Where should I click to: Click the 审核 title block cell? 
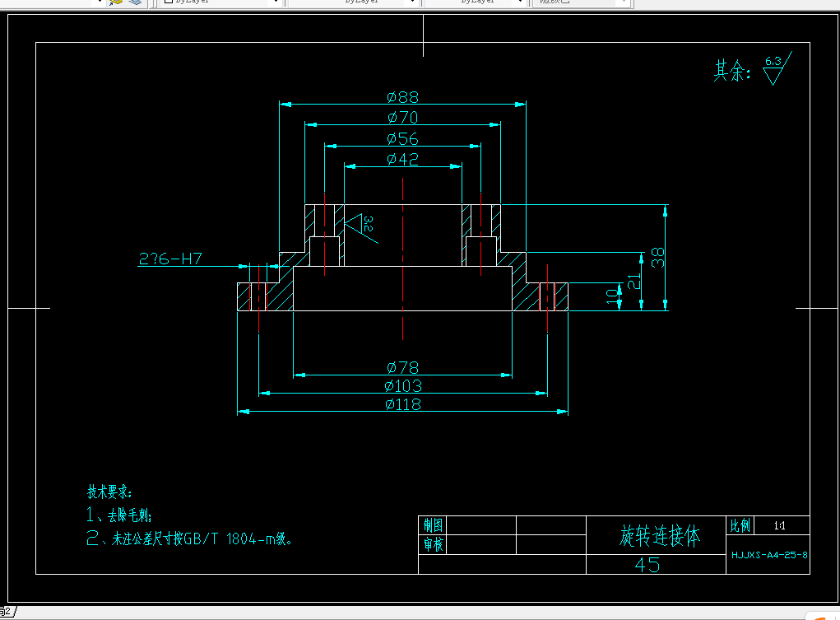[x=433, y=544]
